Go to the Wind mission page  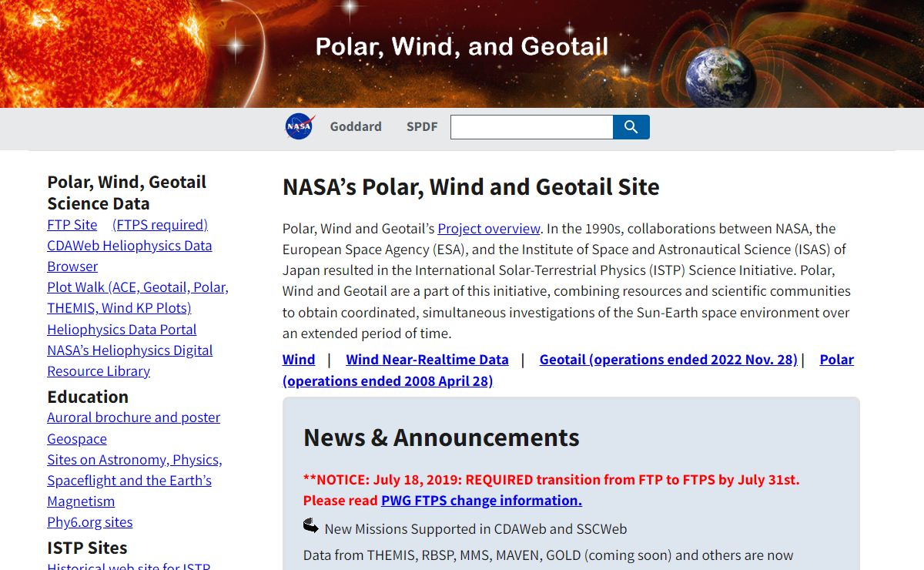[299, 360]
